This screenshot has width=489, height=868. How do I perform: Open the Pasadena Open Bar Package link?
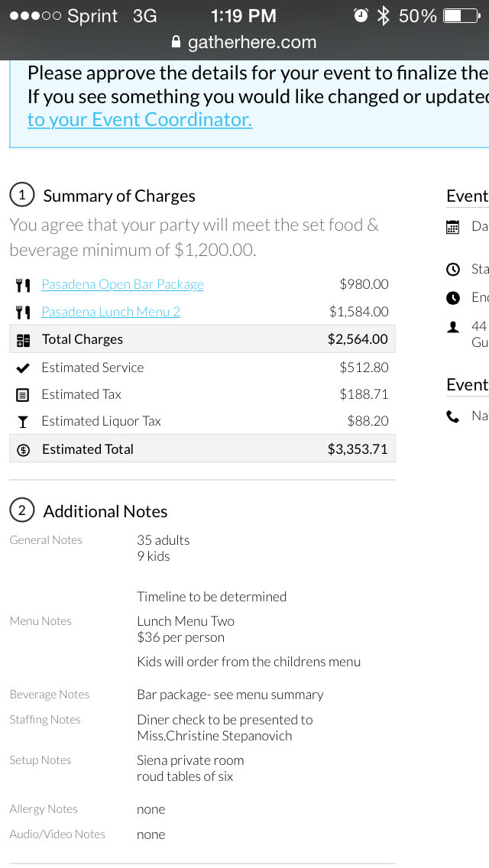click(122, 285)
